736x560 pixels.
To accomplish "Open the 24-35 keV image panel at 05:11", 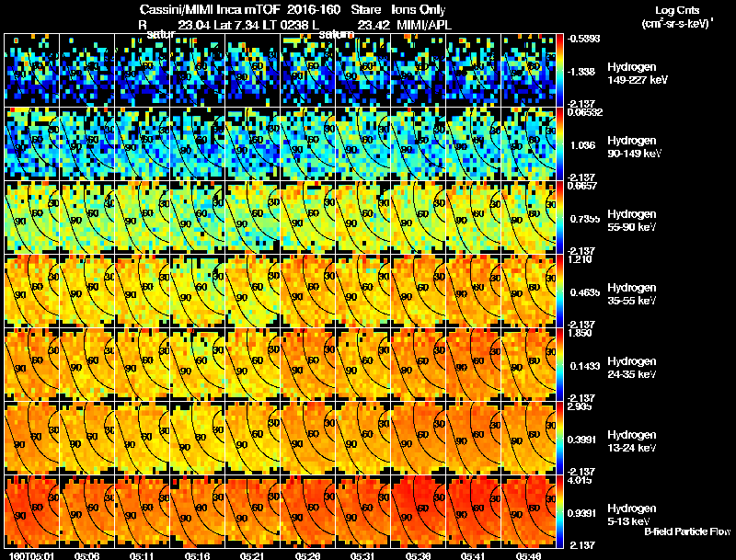I will [x=143, y=364].
